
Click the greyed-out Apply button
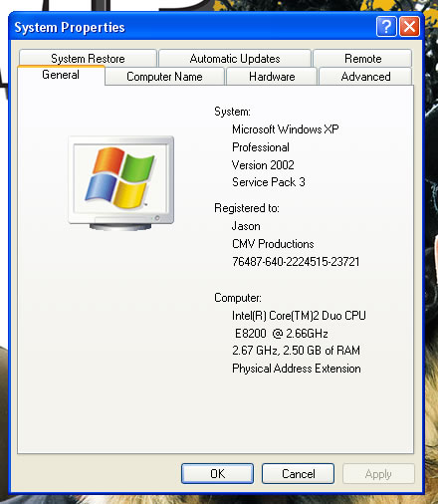click(378, 473)
